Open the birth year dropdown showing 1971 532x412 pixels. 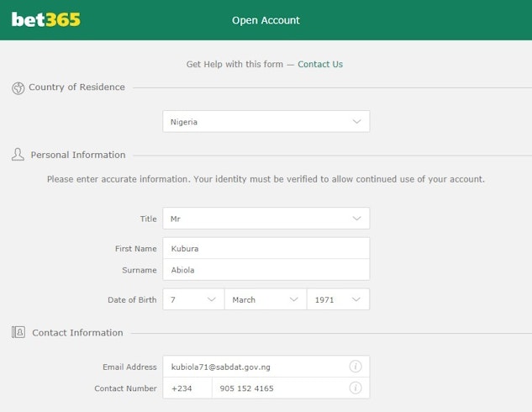tap(338, 299)
